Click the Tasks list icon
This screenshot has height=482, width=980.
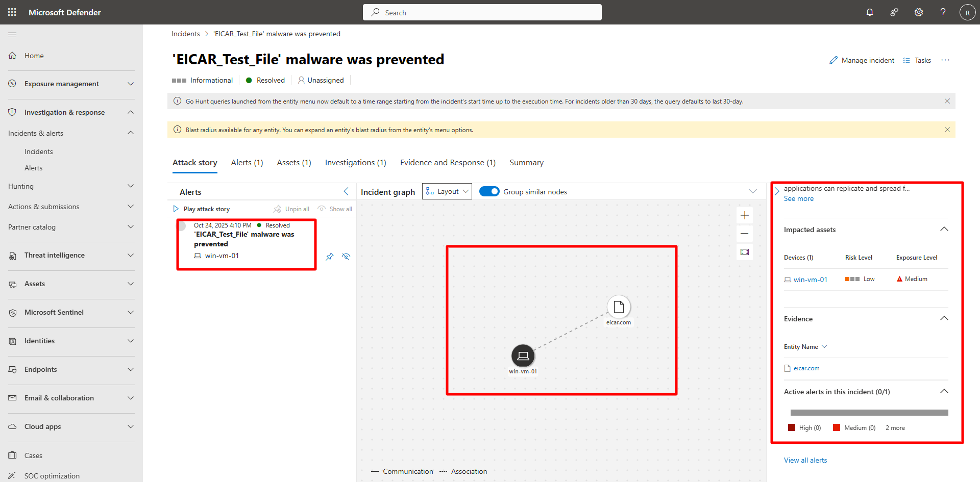(x=906, y=60)
